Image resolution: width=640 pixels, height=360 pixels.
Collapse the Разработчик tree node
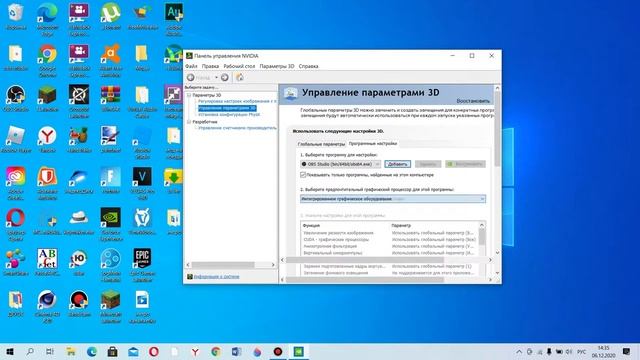point(189,122)
